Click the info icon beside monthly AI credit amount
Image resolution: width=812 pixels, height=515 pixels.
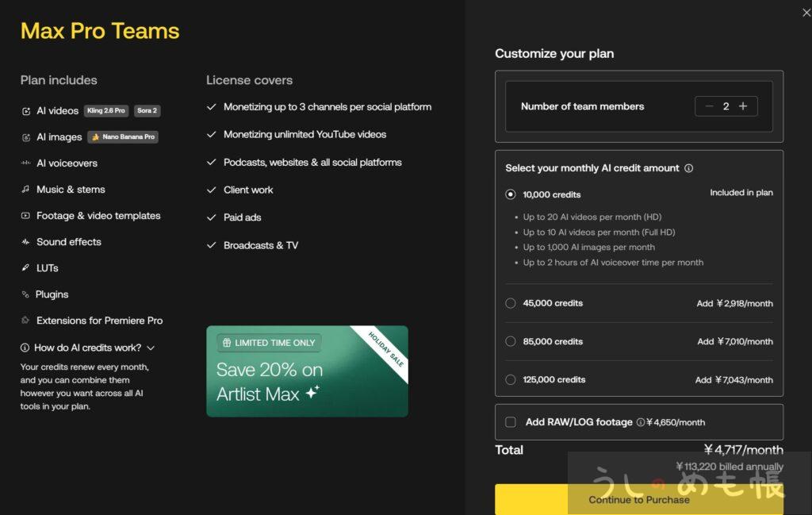click(688, 168)
